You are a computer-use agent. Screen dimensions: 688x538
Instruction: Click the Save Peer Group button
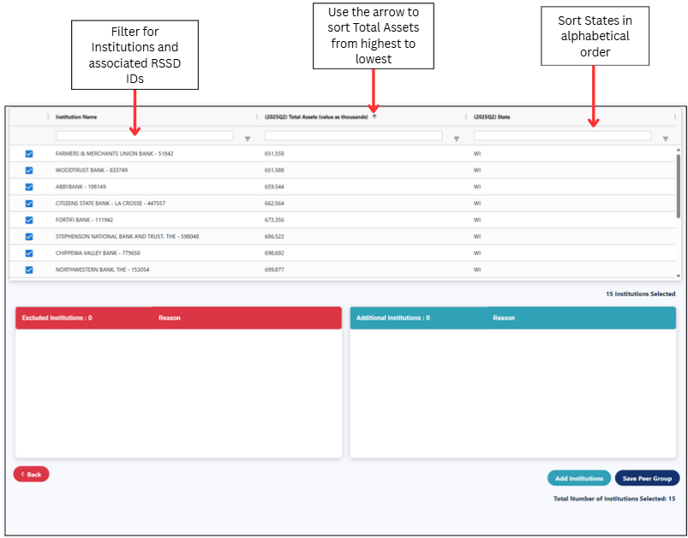tap(646, 478)
